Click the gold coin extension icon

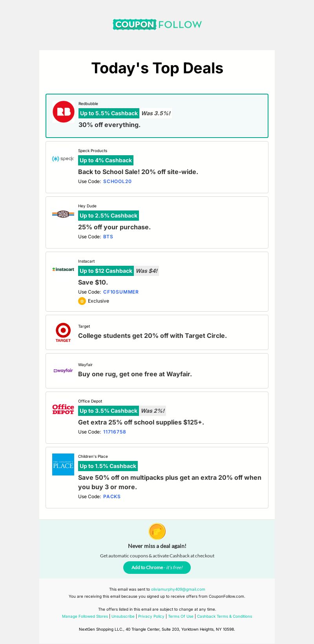point(157,532)
